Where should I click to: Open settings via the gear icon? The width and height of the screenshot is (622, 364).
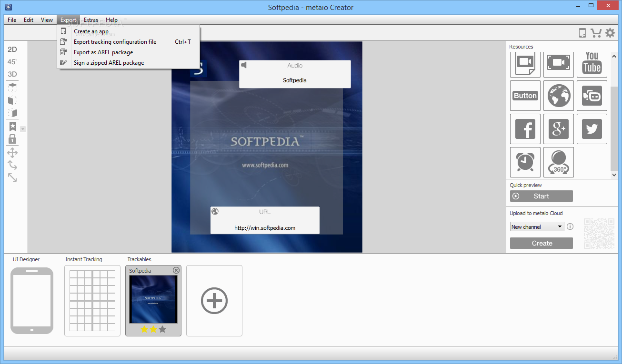coord(610,33)
